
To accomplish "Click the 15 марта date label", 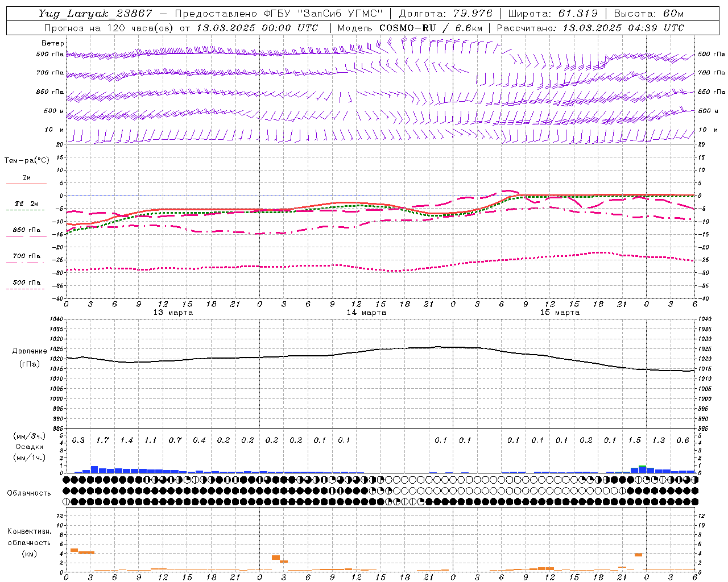I will (x=560, y=313).
